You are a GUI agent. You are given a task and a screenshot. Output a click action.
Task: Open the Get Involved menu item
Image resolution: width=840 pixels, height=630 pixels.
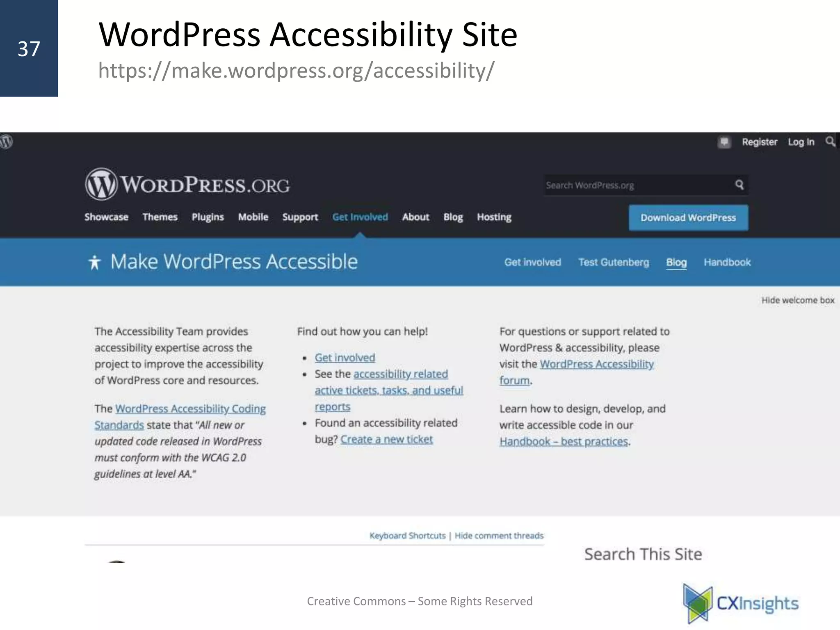point(360,217)
